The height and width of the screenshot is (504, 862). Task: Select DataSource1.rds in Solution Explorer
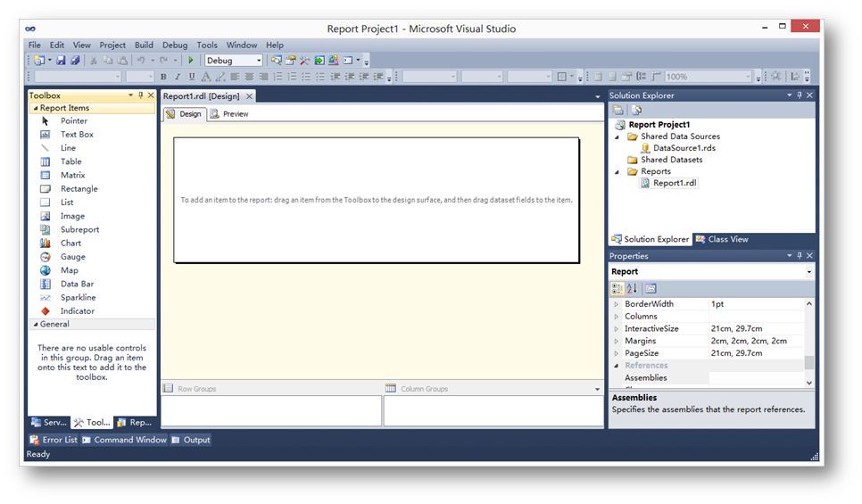684,148
